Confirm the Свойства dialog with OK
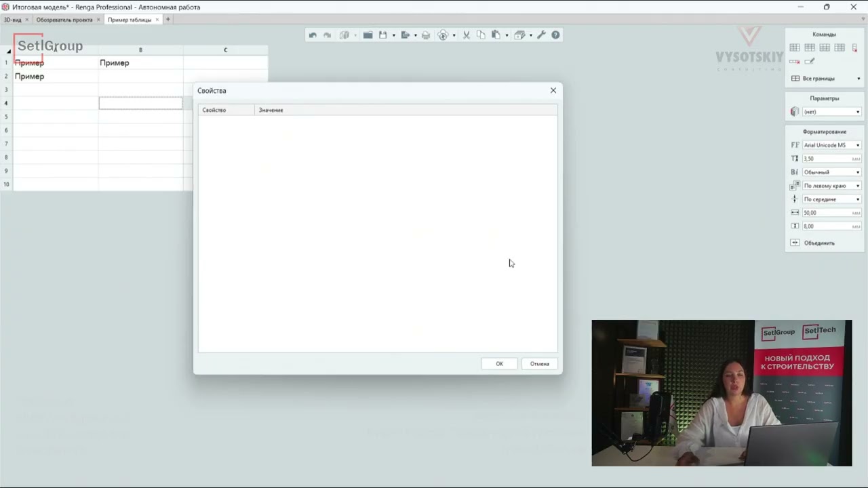Image resolution: width=868 pixels, height=488 pixels. pyautogui.click(x=499, y=364)
